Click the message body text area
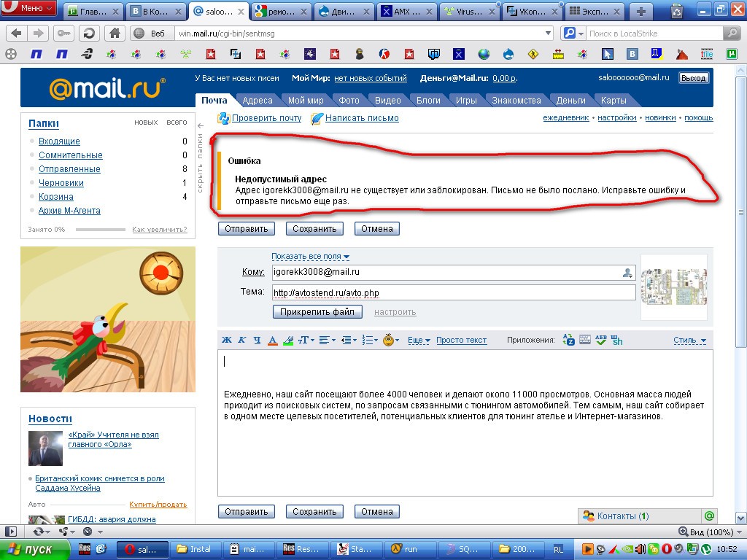The image size is (747, 560). 465,423
